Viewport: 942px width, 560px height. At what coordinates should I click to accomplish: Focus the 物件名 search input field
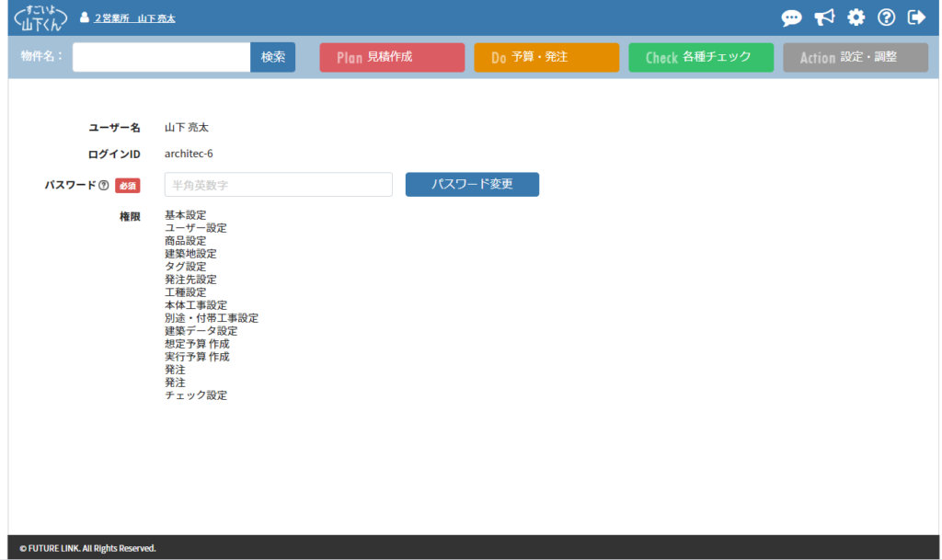(161, 57)
